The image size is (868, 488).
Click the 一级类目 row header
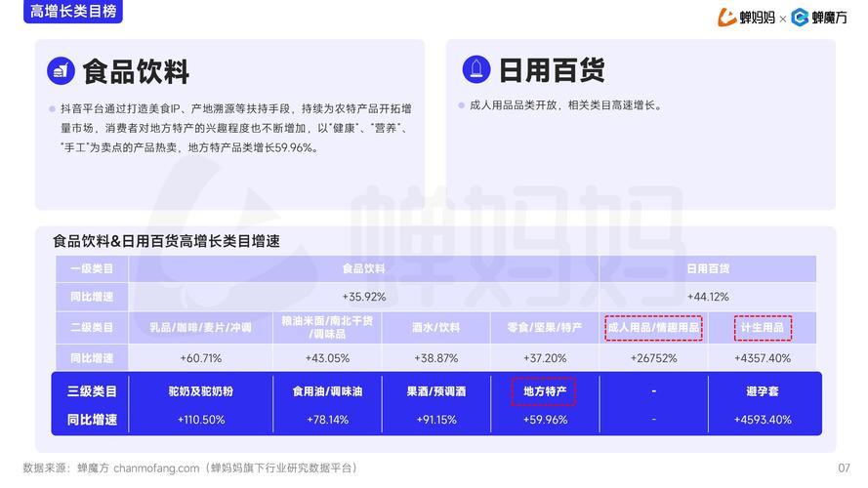pos(92,269)
